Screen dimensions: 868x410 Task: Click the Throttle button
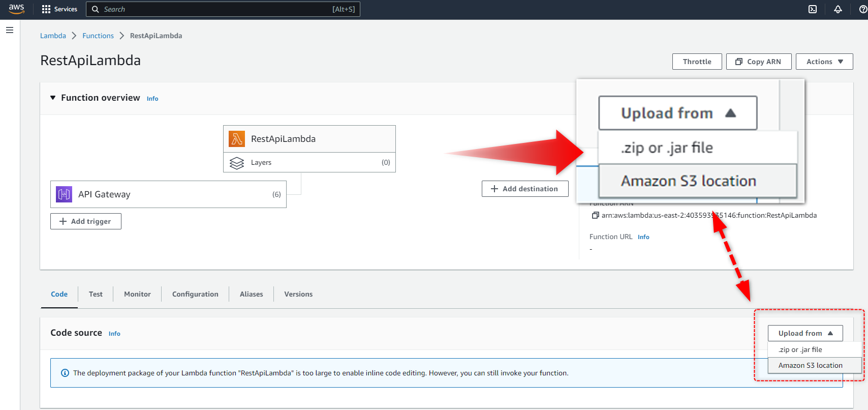pos(697,62)
